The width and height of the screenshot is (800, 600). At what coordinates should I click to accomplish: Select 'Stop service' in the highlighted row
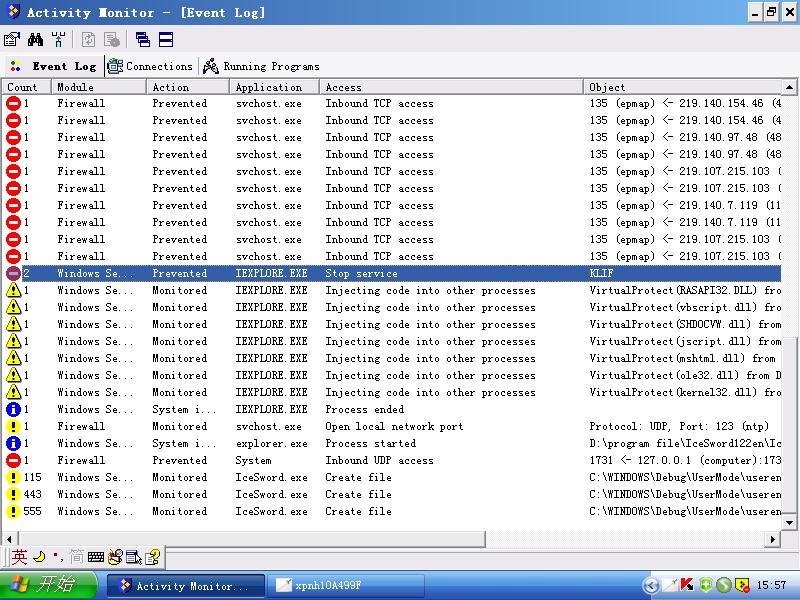click(x=361, y=273)
